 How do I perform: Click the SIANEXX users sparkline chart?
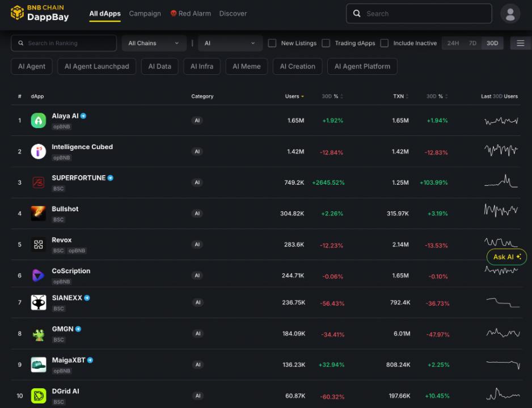503,302
